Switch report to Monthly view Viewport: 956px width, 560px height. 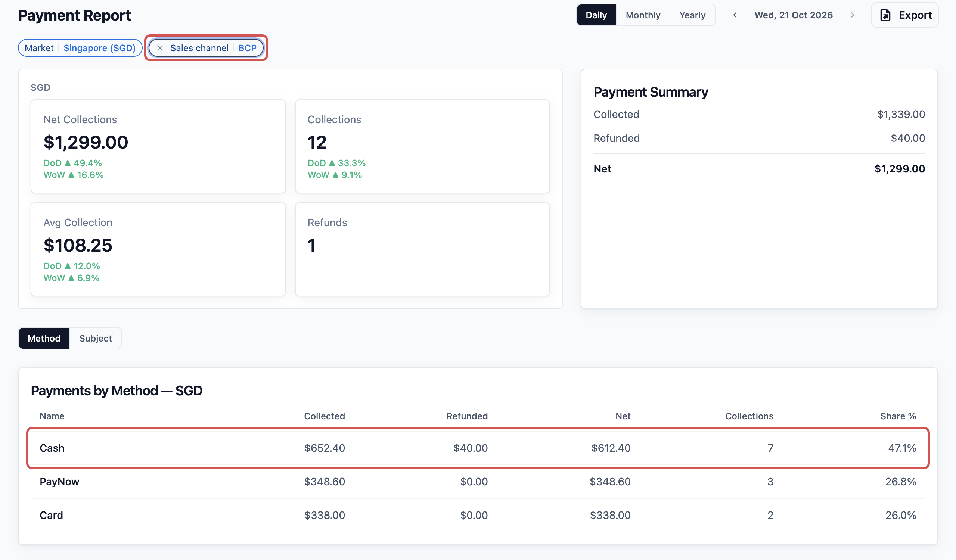click(643, 15)
